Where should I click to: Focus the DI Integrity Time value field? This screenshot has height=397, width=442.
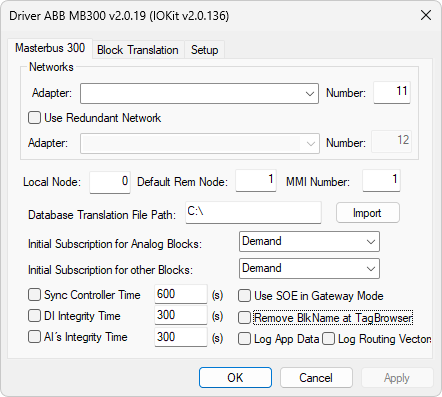(181, 315)
